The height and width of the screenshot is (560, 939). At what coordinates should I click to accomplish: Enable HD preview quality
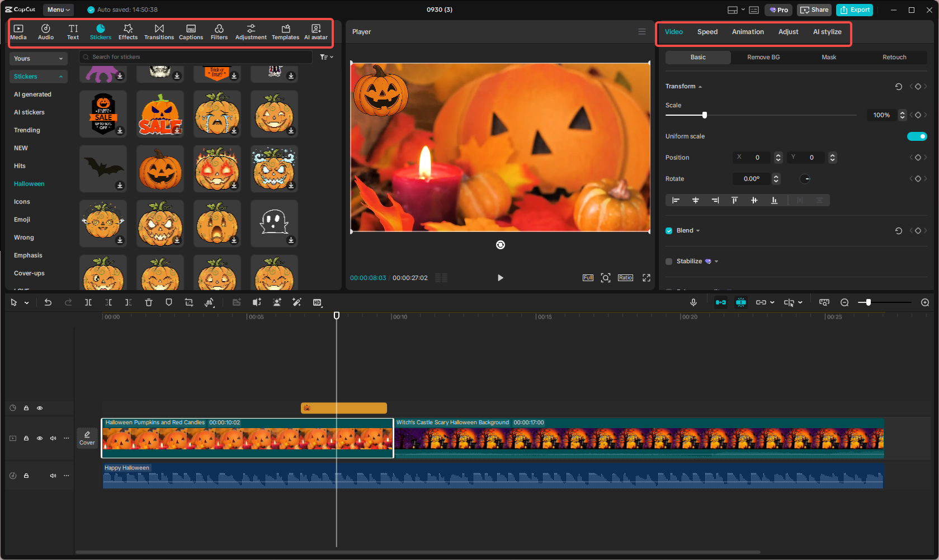tap(317, 302)
